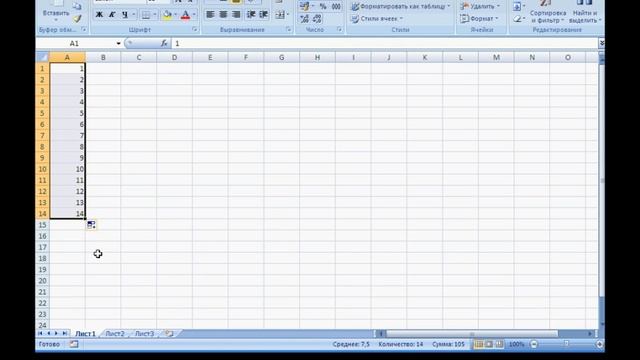Click the Fill down icon in editing group
This screenshot has width=640, height=360.
pyautogui.click(x=517, y=6)
